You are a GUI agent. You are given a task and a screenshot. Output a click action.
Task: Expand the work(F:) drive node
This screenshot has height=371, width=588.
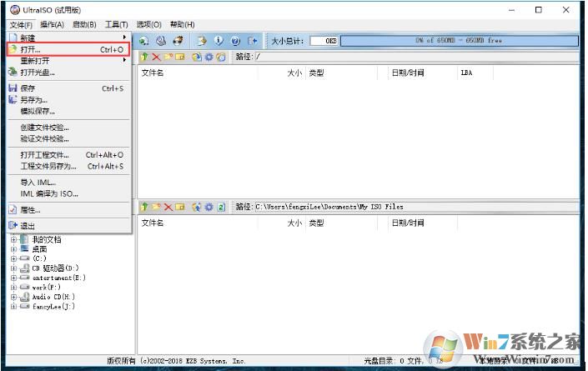[x=13, y=287]
